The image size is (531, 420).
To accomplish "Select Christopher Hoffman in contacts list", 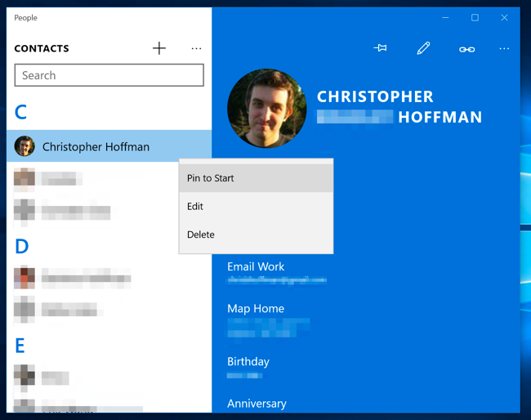I will (109, 146).
